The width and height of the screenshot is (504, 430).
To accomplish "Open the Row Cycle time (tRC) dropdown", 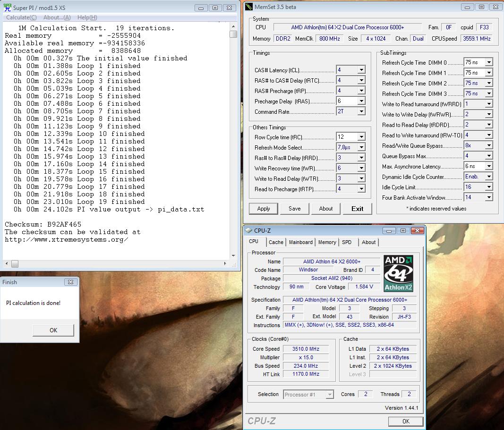I will 361,137.
